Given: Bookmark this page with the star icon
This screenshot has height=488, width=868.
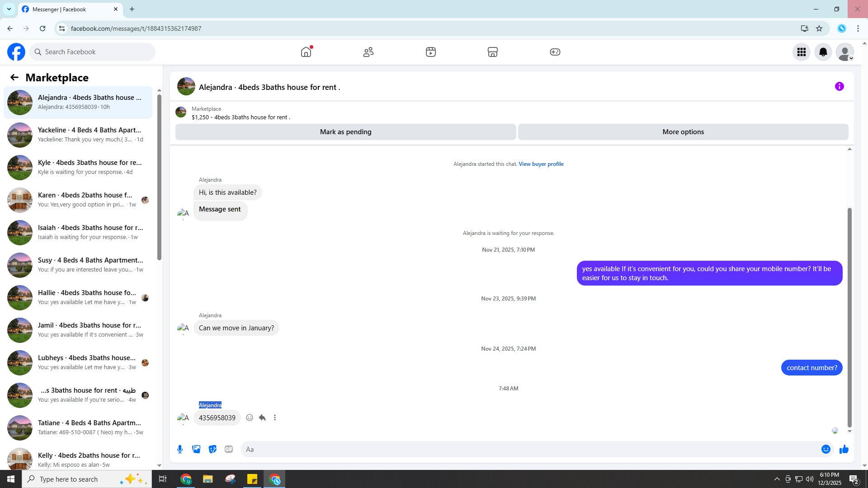Looking at the screenshot, I should [819, 28].
